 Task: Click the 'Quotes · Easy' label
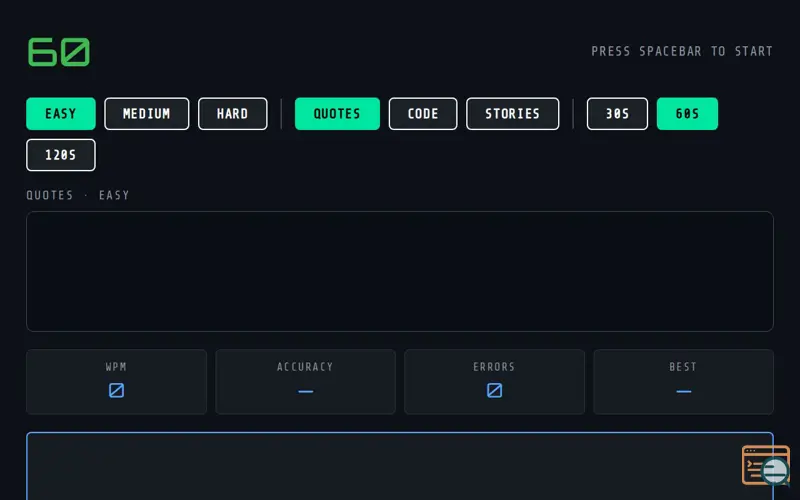(x=78, y=195)
